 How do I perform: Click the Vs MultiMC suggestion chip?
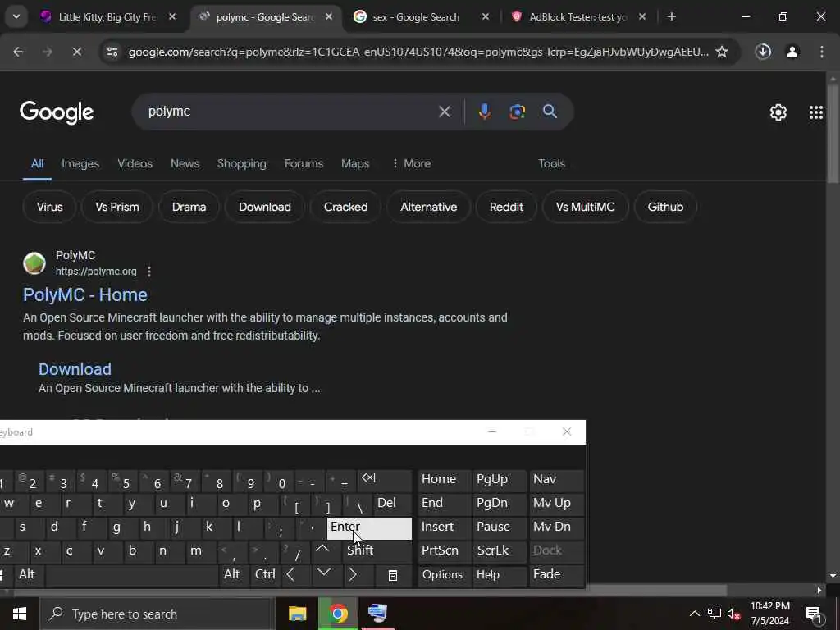(585, 207)
